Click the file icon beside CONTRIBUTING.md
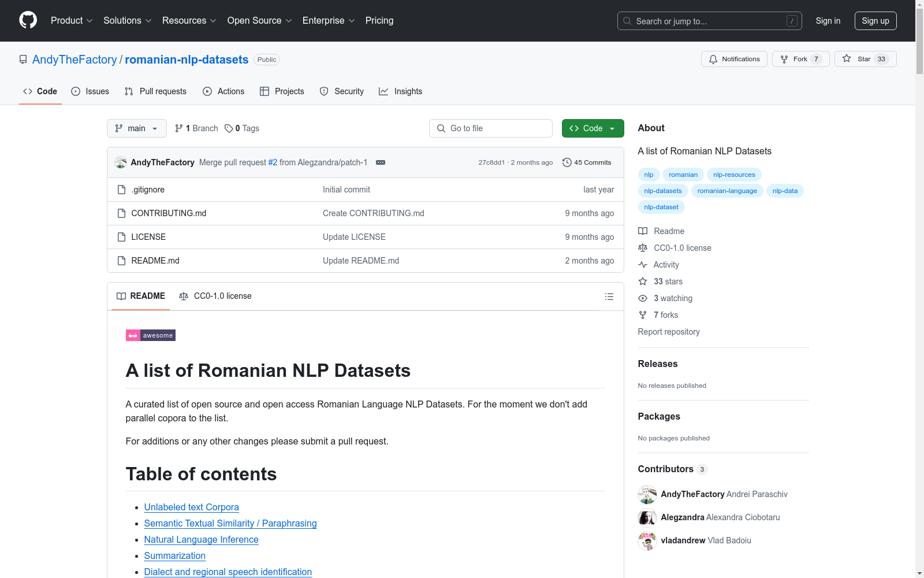The height and width of the screenshot is (578, 924). pyautogui.click(x=121, y=213)
